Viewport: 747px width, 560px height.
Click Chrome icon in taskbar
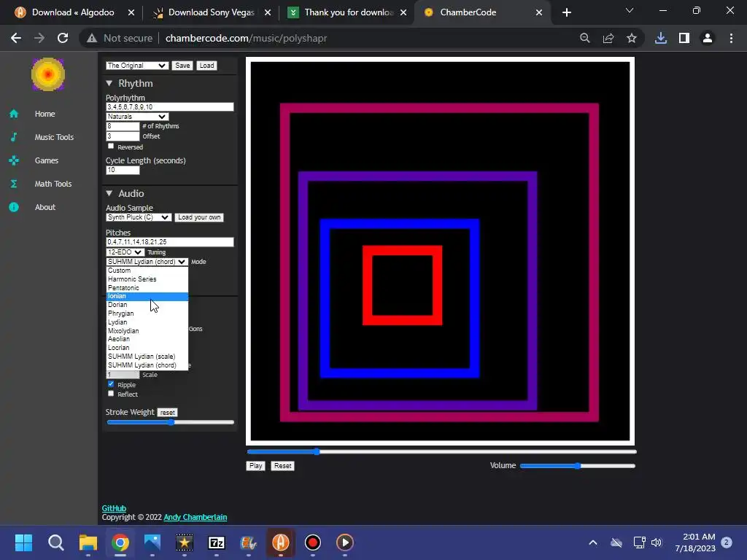[x=120, y=542]
